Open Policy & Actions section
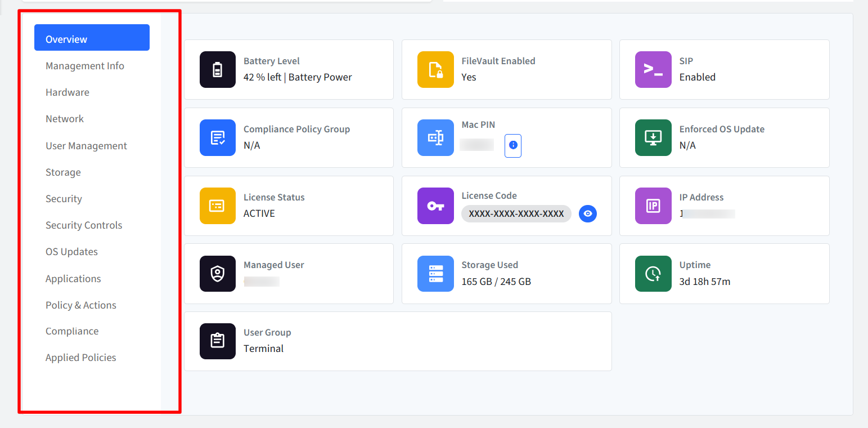 (81, 305)
